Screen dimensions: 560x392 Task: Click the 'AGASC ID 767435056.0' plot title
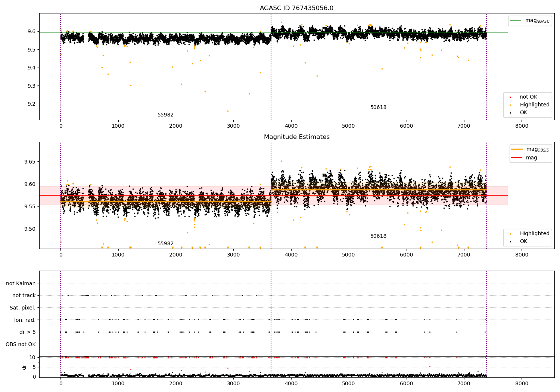pos(296,8)
